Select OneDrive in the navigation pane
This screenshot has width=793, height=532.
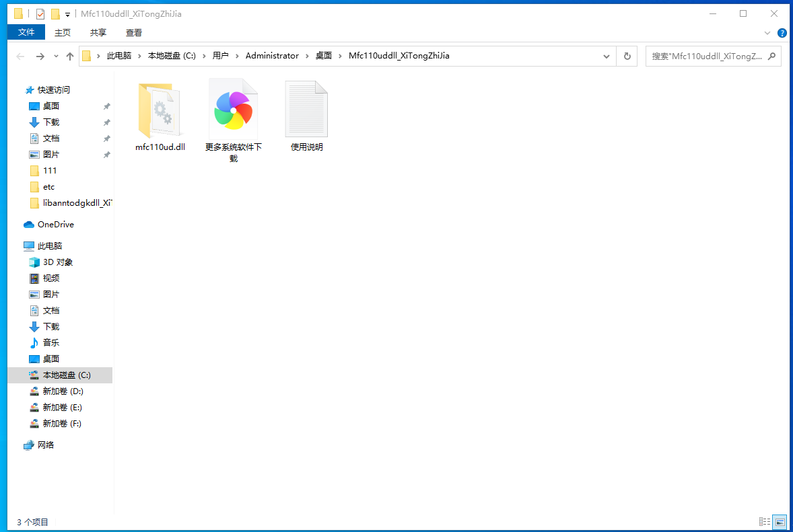(x=56, y=225)
